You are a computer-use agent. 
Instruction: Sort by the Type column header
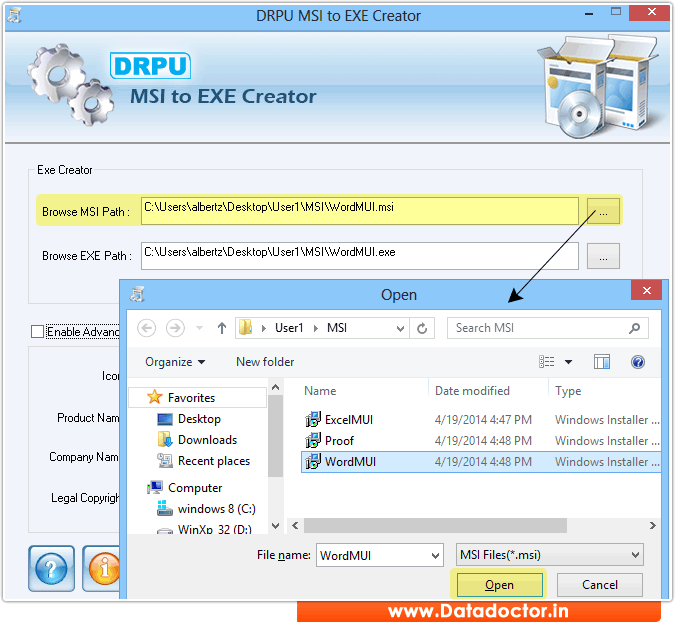pyautogui.click(x=568, y=391)
